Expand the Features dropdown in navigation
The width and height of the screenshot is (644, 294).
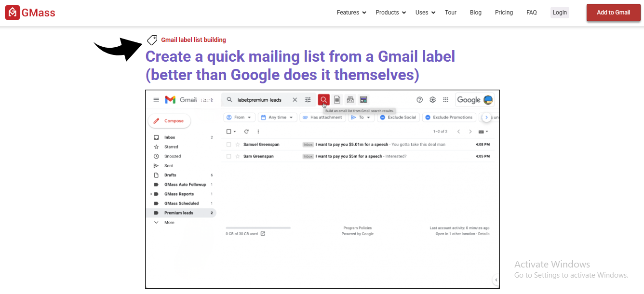352,13
